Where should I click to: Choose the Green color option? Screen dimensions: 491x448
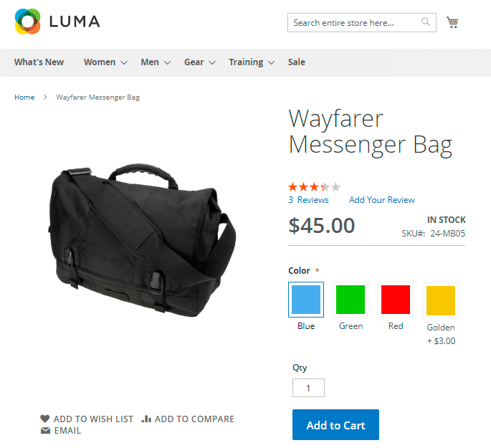[351, 300]
